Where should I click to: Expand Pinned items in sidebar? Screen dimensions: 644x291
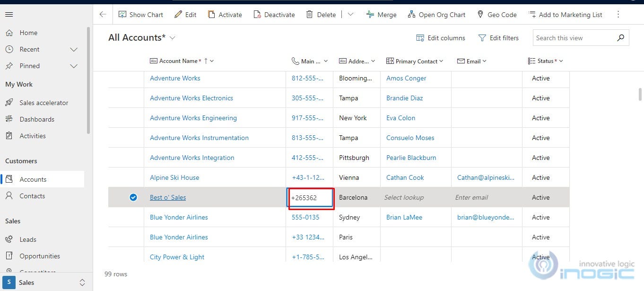click(x=74, y=66)
